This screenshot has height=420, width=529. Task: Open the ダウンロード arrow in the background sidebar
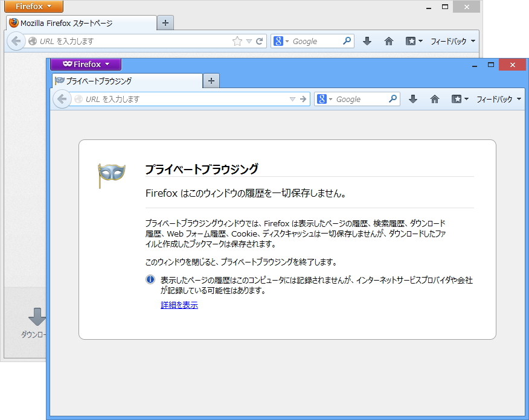(37, 316)
